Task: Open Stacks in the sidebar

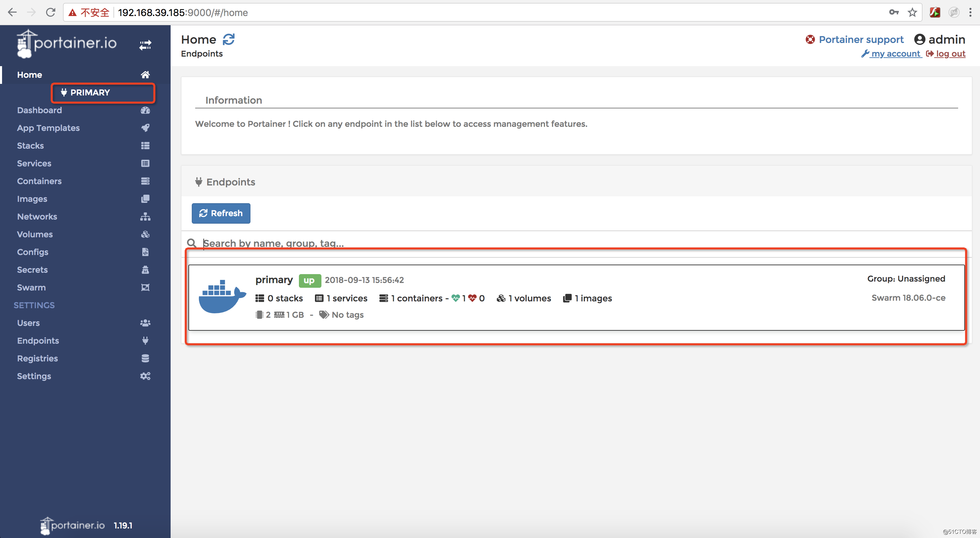Action: point(30,146)
